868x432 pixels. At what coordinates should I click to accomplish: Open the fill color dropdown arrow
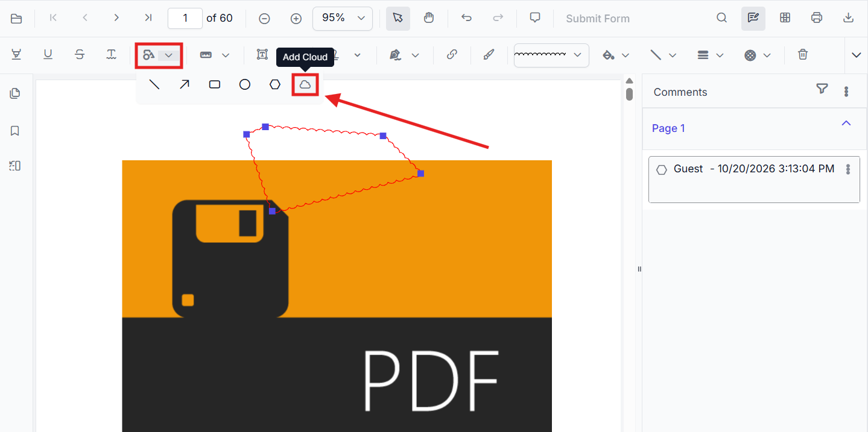[x=626, y=55]
